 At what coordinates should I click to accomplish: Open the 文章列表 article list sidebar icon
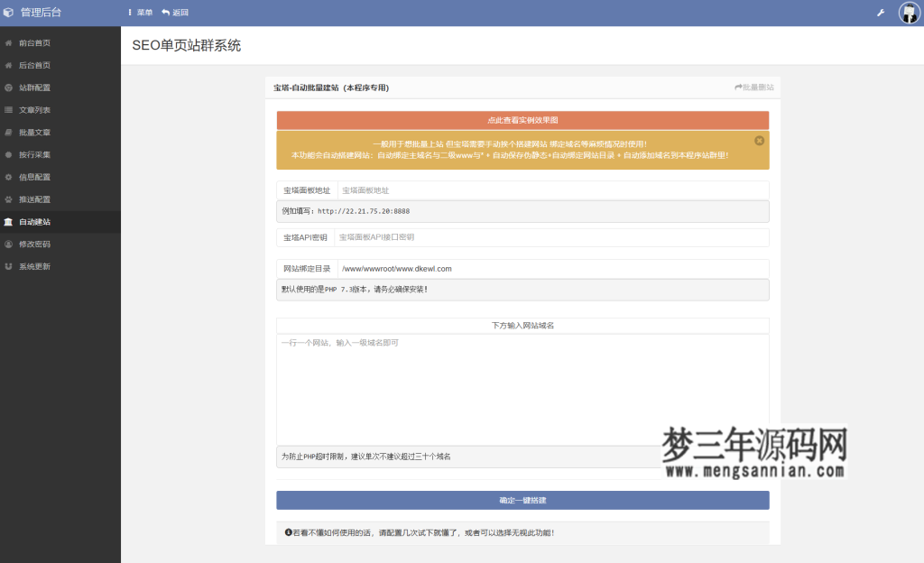pos(41,109)
